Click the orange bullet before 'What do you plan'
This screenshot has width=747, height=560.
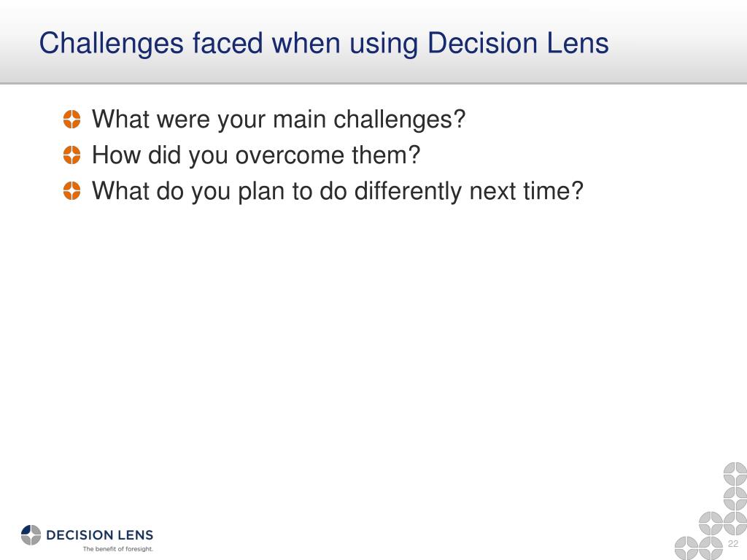(x=72, y=190)
